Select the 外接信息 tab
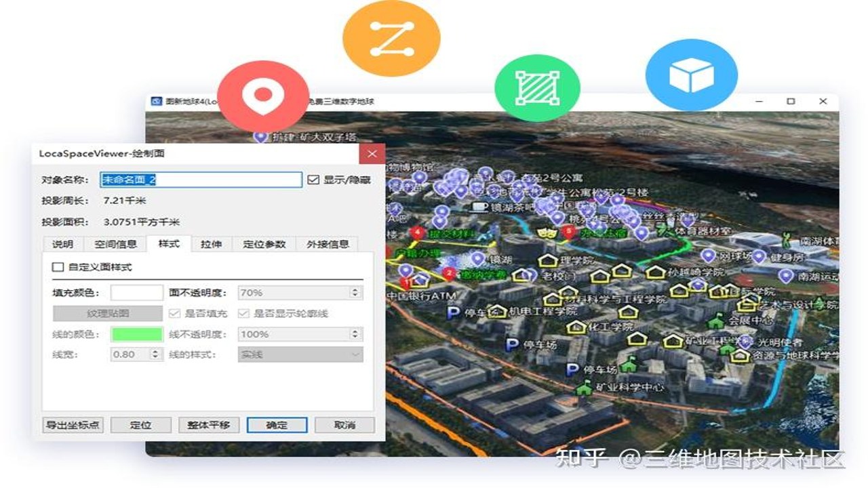 [328, 244]
